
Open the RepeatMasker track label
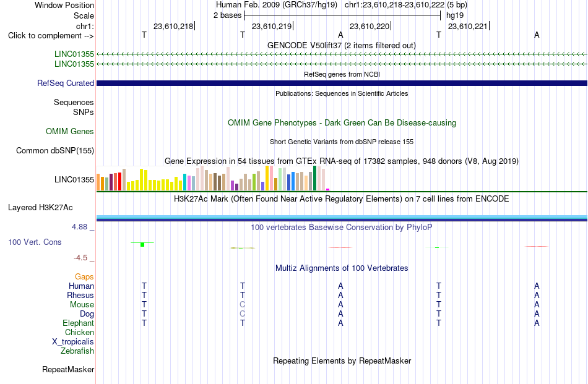tap(68, 369)
